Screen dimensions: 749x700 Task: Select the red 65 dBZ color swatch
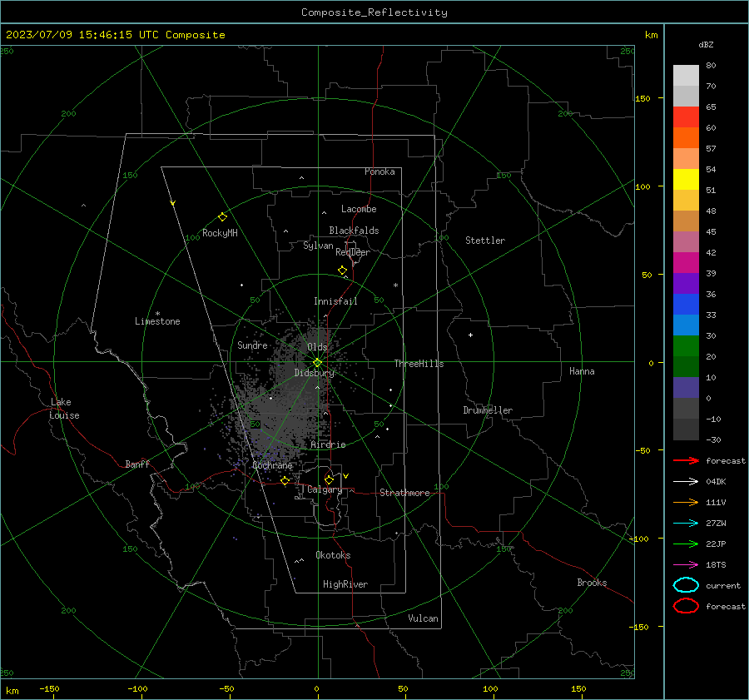(686, 117)
